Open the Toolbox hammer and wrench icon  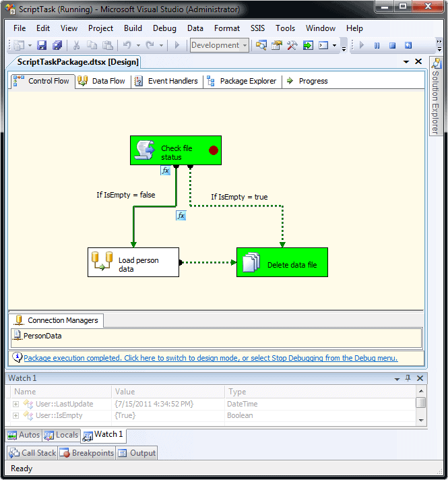(292, 45)
